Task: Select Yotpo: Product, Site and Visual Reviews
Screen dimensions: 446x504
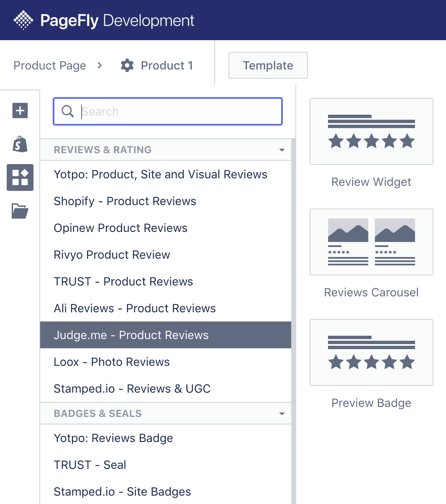Action: (160, 174)
